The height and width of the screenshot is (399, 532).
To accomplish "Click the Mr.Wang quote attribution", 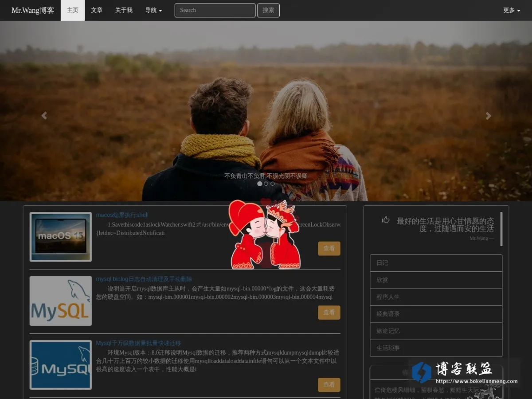I will click(481, 239).
